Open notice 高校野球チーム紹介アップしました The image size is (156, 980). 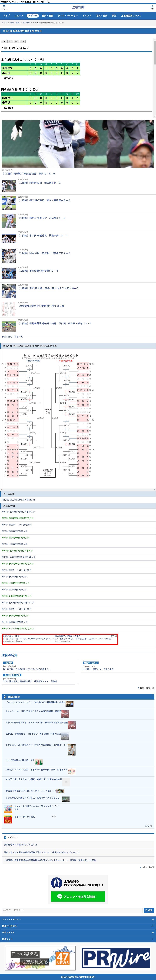coord(21,845)
